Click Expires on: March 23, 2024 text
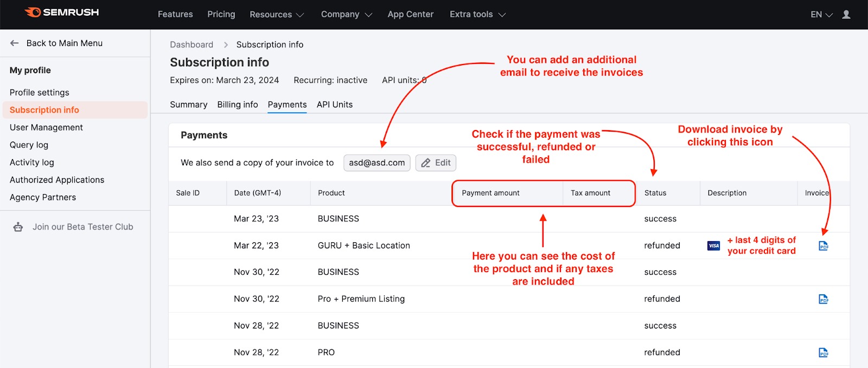The width and height of the screenshot is (868, 368). point(225,80)
